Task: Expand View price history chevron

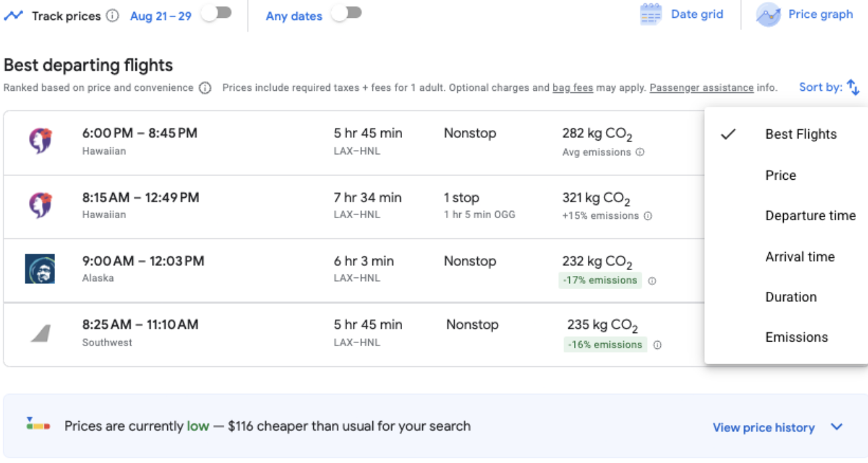Action: click(837, 427)
